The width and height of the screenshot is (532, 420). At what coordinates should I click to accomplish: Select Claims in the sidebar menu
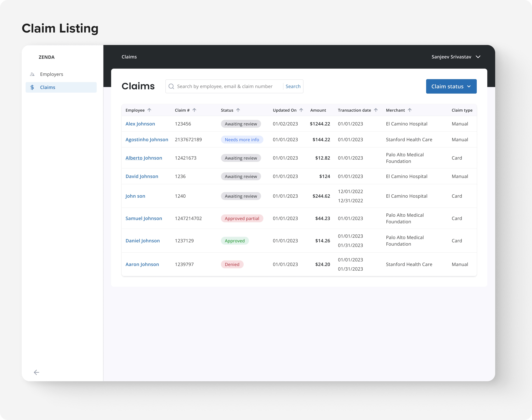coord(48,87)
